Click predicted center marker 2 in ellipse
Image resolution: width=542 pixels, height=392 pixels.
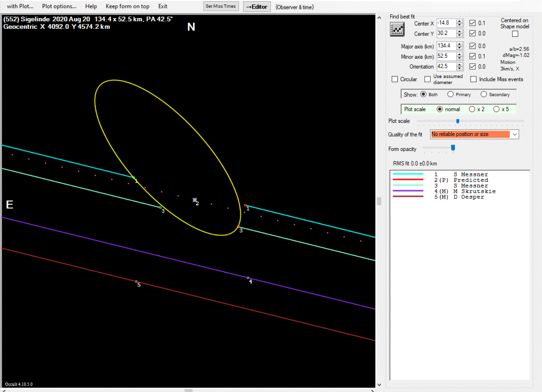pos(195,200)
